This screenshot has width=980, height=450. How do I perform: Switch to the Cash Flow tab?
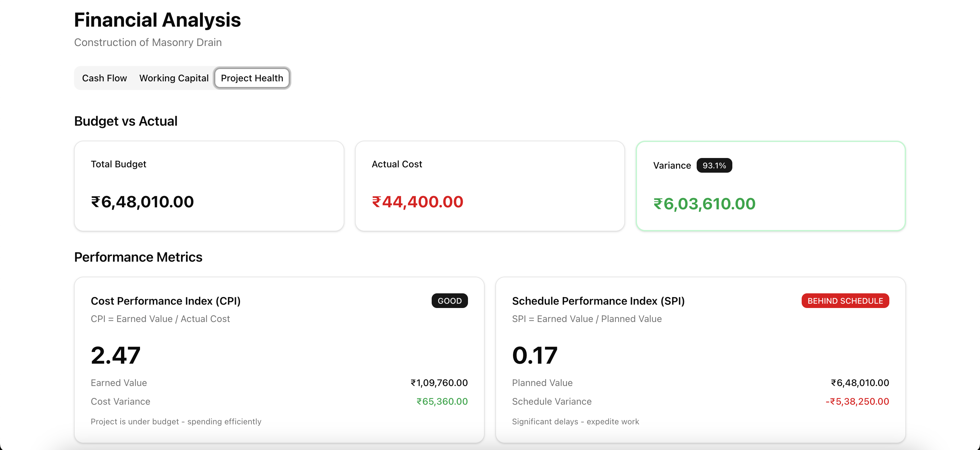click(x=104, y=78)
